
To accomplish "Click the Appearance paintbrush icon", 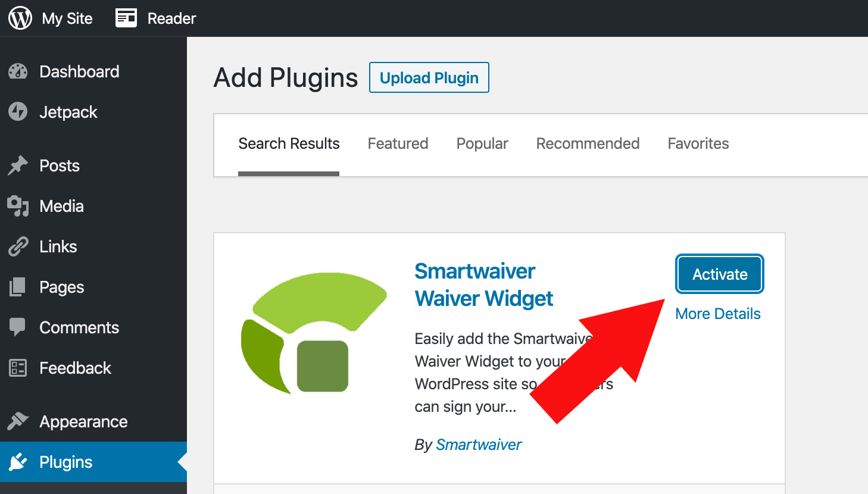I will coord(18,421).
